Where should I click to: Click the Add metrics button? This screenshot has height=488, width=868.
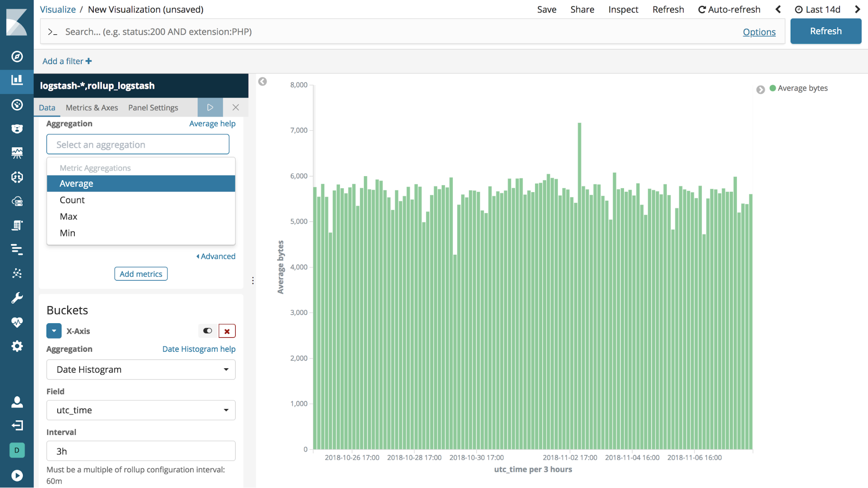(141, 274)
